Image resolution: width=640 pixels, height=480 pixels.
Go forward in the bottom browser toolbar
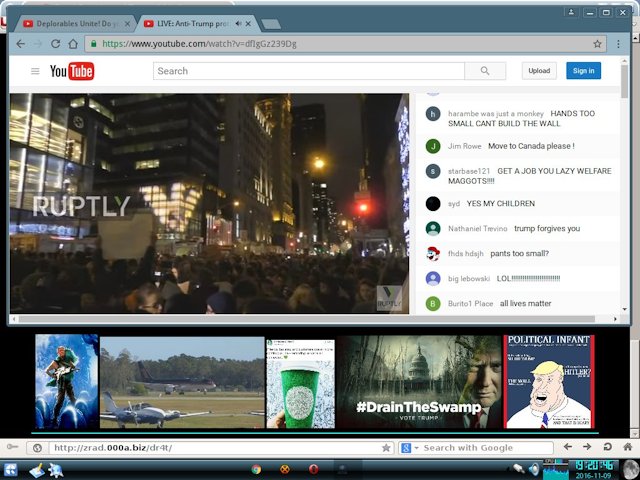click(x=587, y=447)
